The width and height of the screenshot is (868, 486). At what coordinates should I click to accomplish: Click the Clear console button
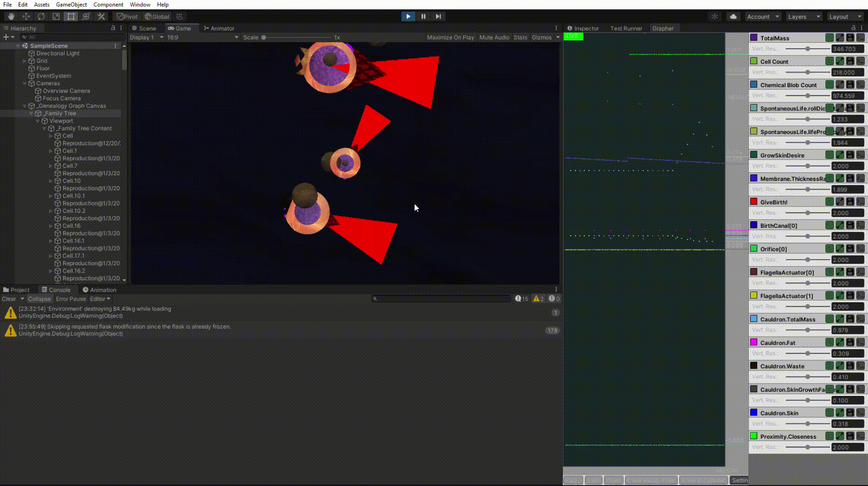tap(9, 299)
